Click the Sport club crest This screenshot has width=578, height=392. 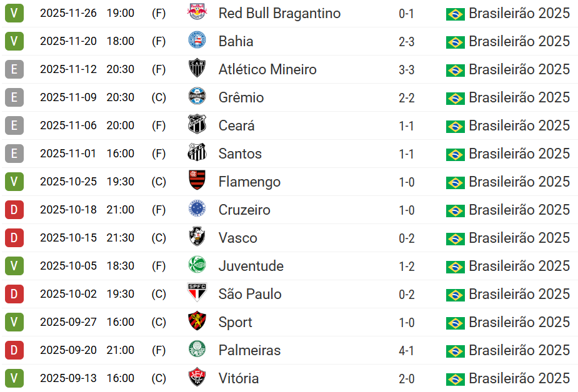(197, 321)
